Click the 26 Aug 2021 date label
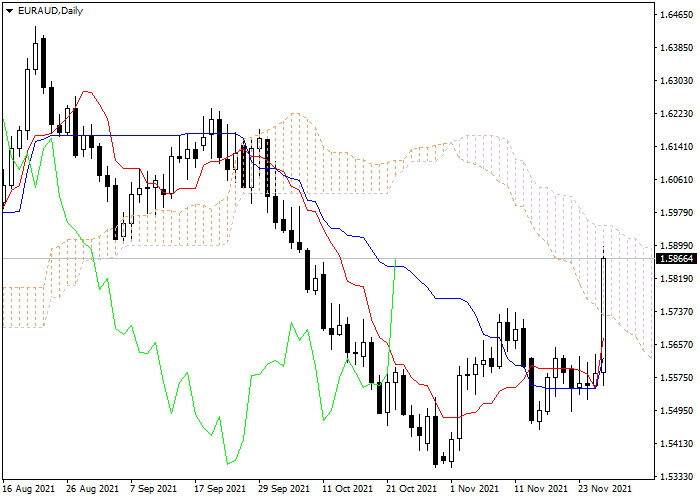Viewport: 700px width, 500px height. (93, 489)
